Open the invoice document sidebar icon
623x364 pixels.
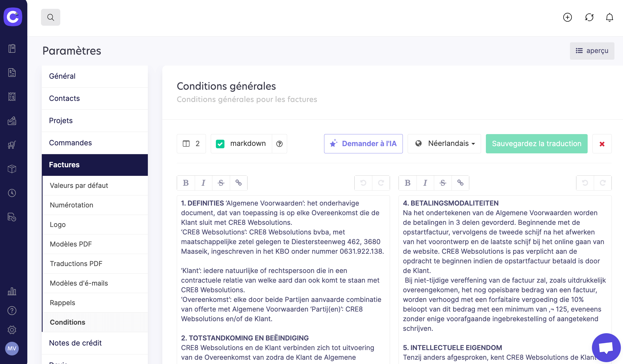click(12, 73)
